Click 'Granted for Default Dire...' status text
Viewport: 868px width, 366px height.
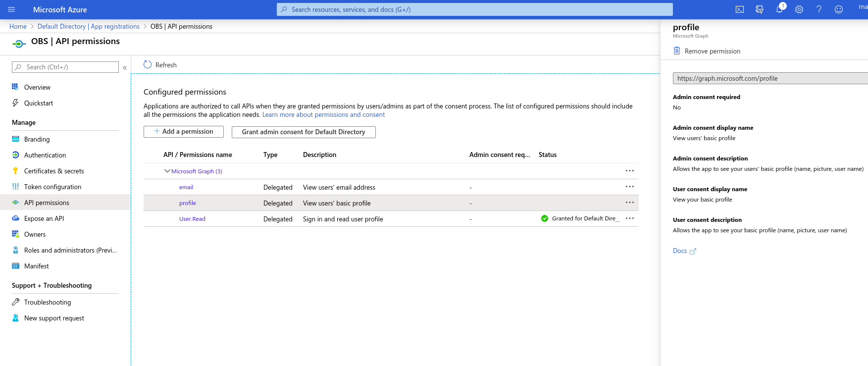585,218
